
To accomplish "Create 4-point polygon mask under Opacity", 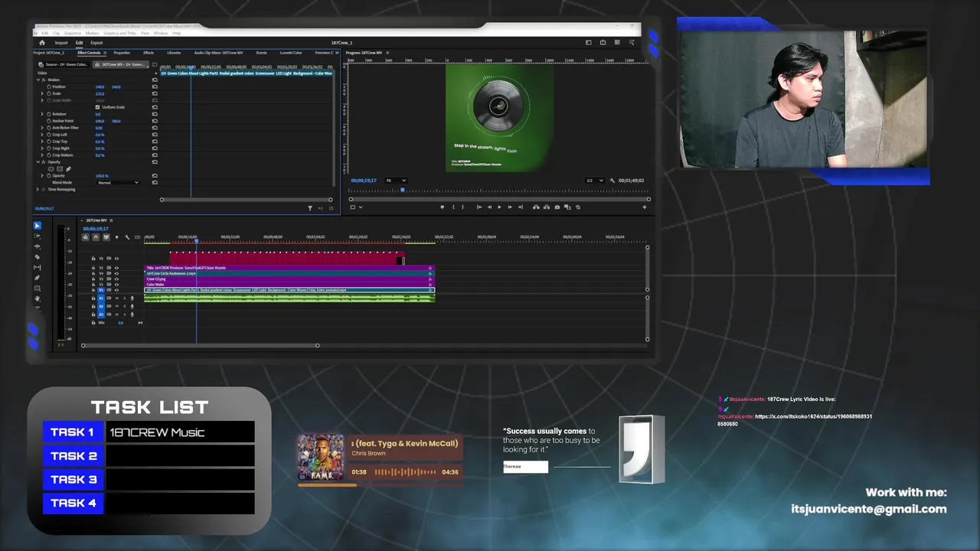I will click(60, 168).
